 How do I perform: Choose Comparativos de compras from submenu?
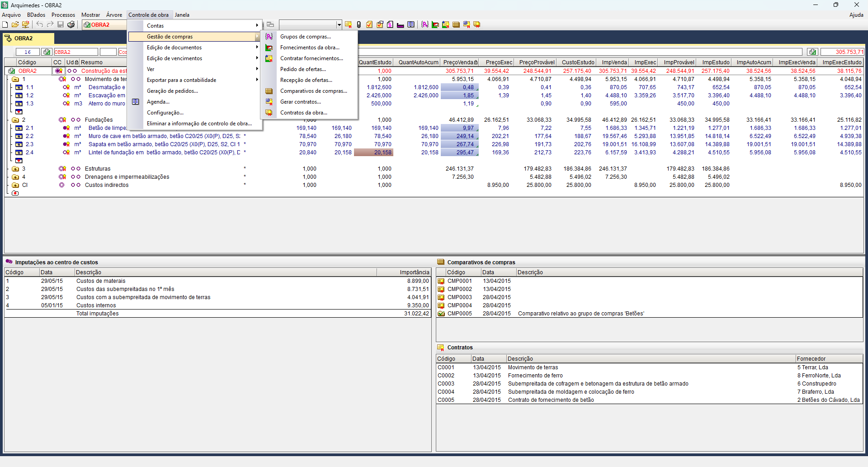(x=313, y=91)
